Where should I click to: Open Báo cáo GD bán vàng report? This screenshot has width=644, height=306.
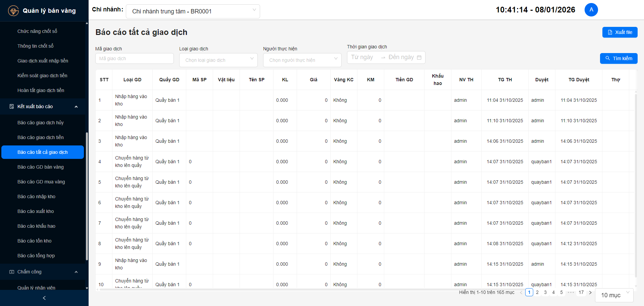(41, 167)
